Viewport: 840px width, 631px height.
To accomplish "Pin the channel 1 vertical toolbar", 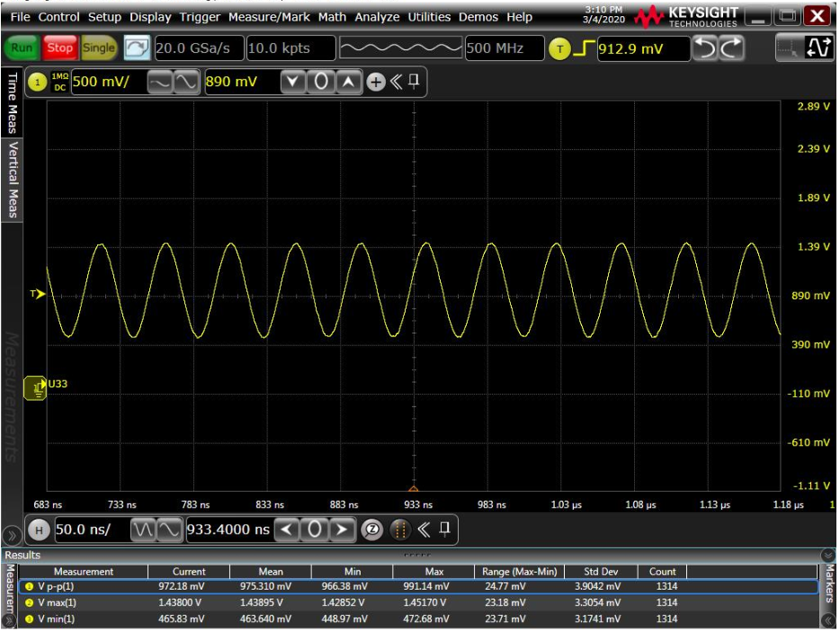I will tap(414, 82).
